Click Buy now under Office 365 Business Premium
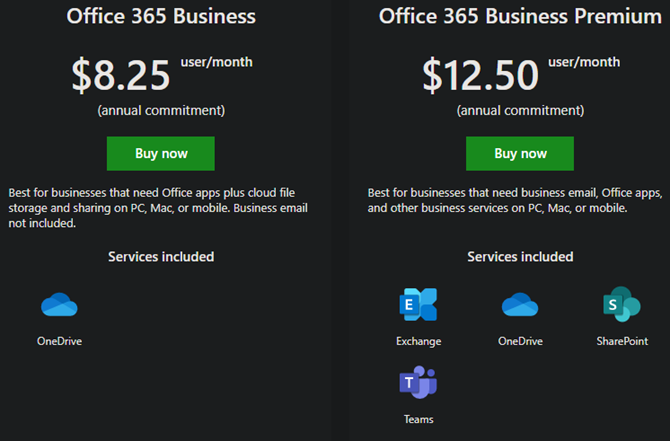670x441 pixels. pos(520,153)
